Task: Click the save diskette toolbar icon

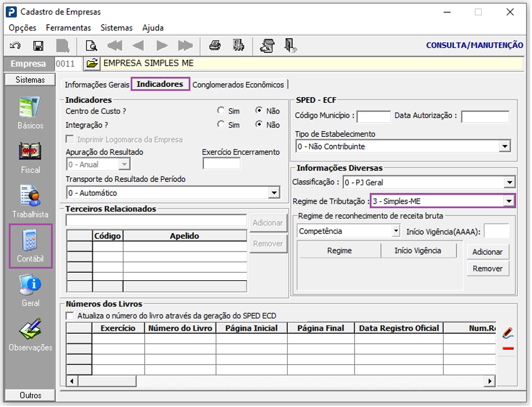Action: click(x=38, y=46)
